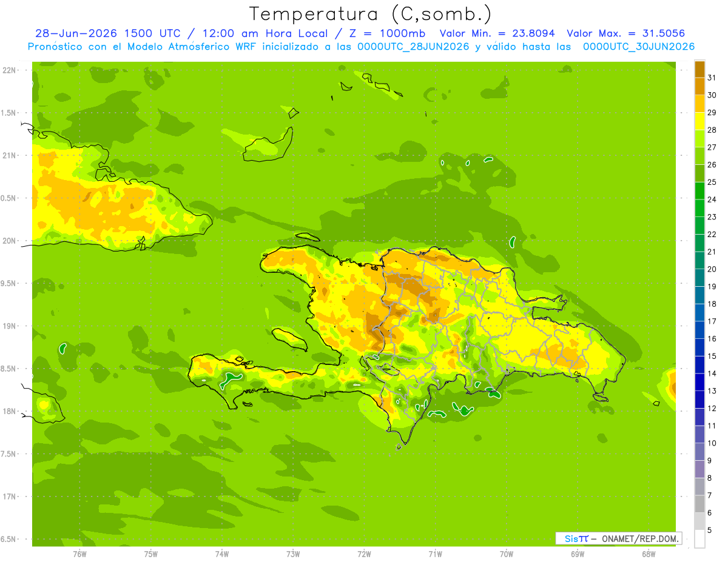This screenshot has height=562, width=728.
Task: Click the '22N' latitude label
Action: tap(8, 70)
